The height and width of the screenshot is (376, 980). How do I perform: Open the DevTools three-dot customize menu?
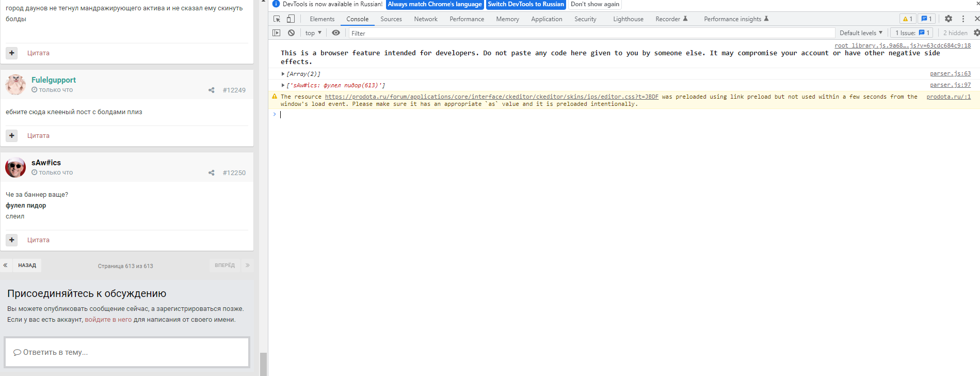pyautogui.click(x=963, y=19)
